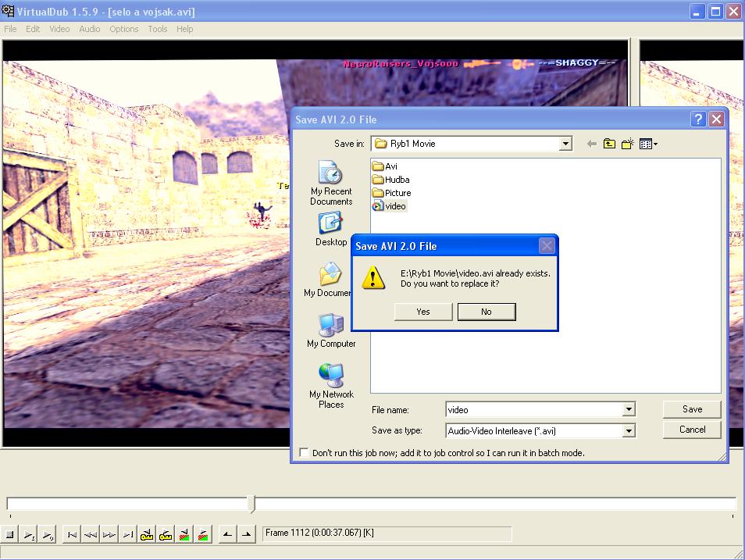Screen dimensions: 745x560
Task: Open My Recent Documents shortcut
Action: coord(331,183)
